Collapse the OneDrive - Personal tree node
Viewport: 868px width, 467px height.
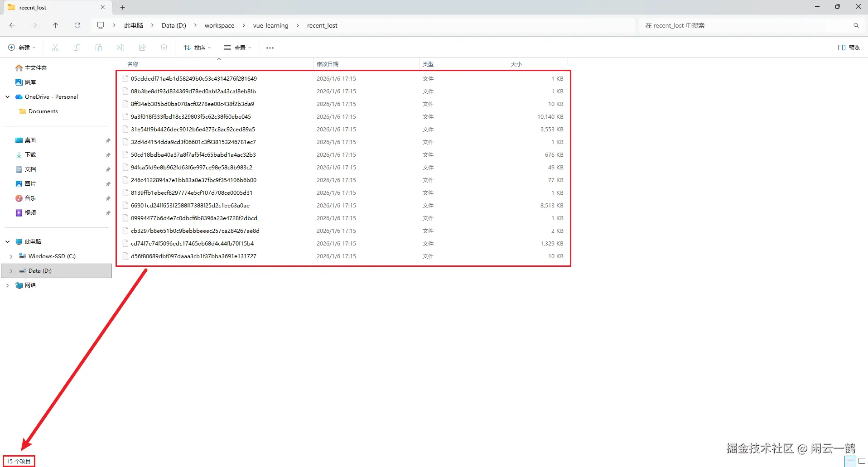[8, 96]
